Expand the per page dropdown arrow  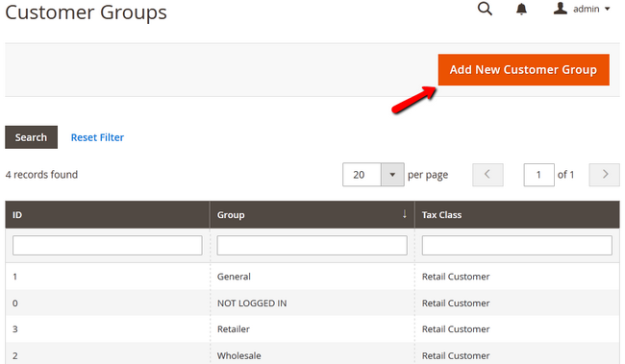coord(392,175)
